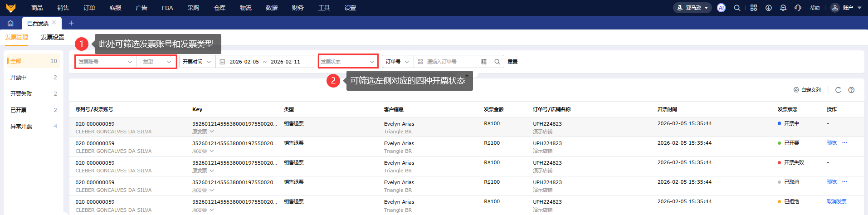
Task: Click the search icon in order number field
Action: [497, 62]
